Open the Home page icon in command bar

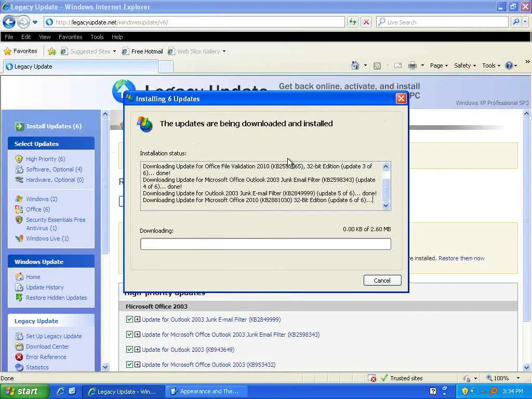click(x=355, y=65)
